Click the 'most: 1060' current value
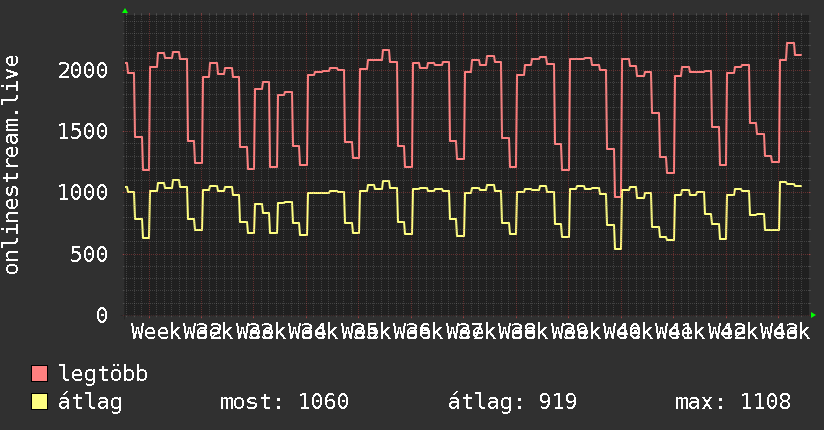The image size is (824, 430). coord(284,402)
